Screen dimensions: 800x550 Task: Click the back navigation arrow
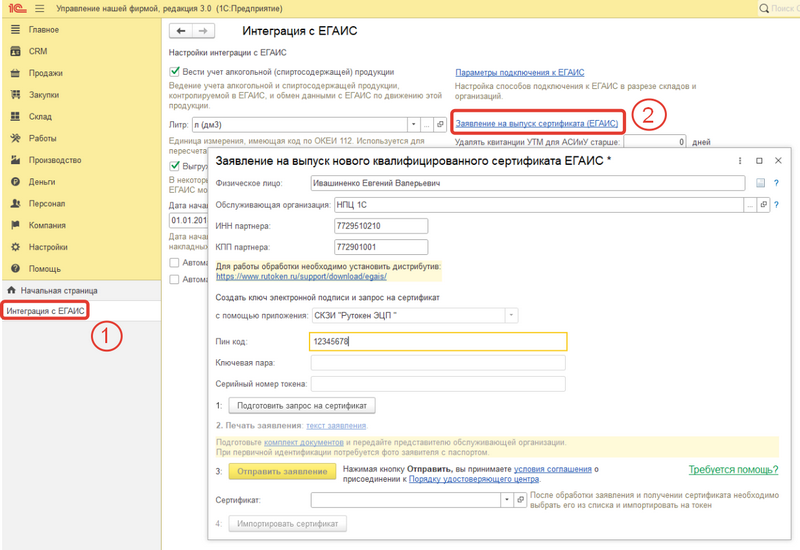(181, 31)
